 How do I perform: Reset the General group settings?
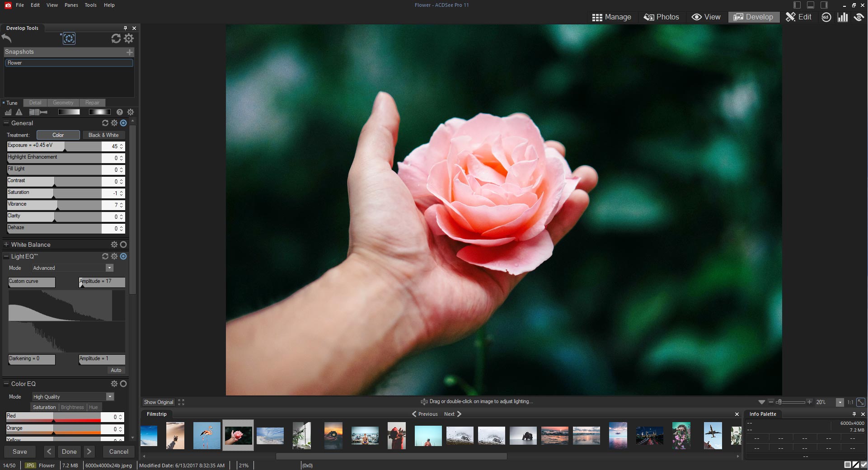[x=105, y=123]
